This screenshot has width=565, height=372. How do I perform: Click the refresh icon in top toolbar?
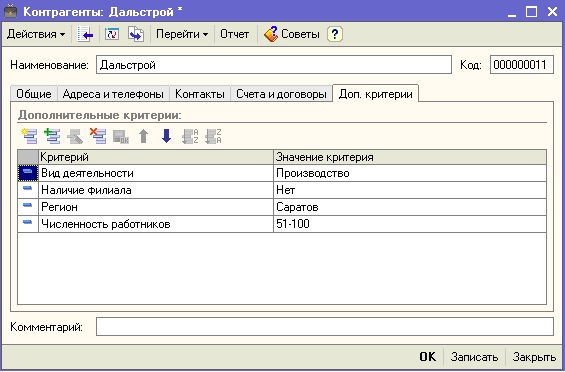pos(112,34)
